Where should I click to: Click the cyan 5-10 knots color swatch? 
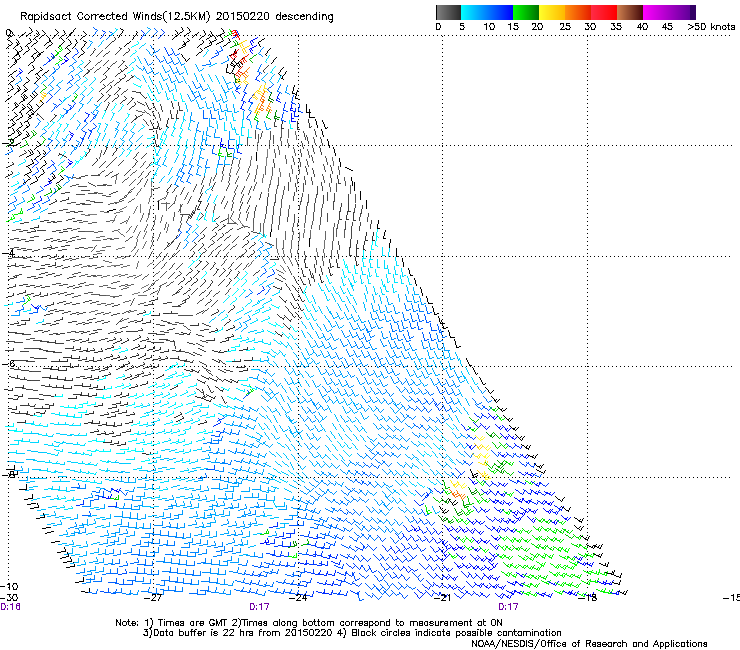coord(474,12)
